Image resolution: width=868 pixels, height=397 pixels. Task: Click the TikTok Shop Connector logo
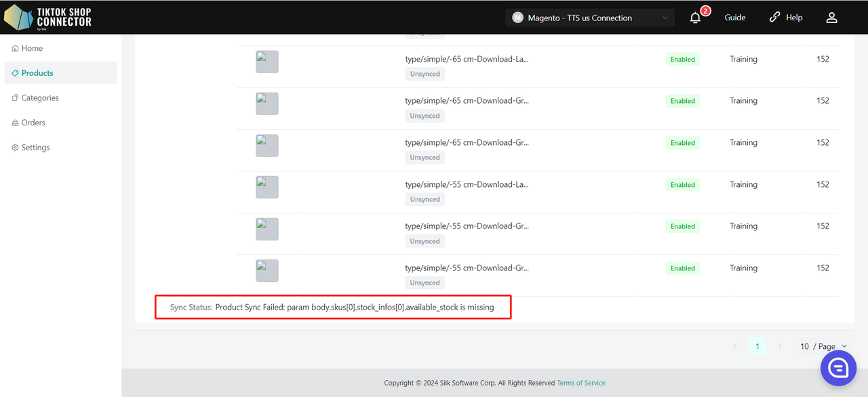[47, 17]
